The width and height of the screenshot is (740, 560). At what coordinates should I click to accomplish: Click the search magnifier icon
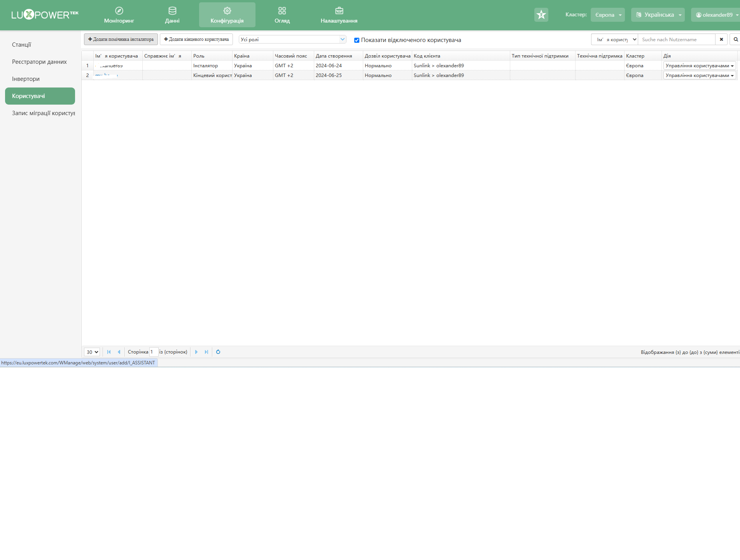[x=735, y=39]
